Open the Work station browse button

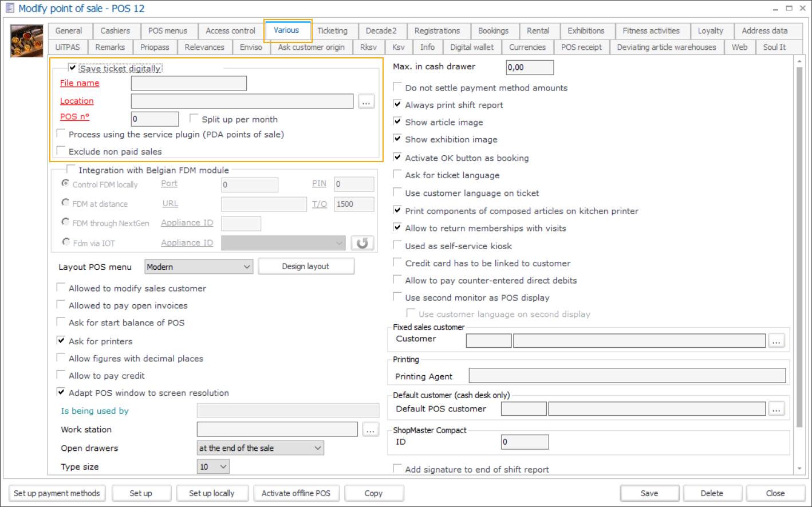point(370,429)
